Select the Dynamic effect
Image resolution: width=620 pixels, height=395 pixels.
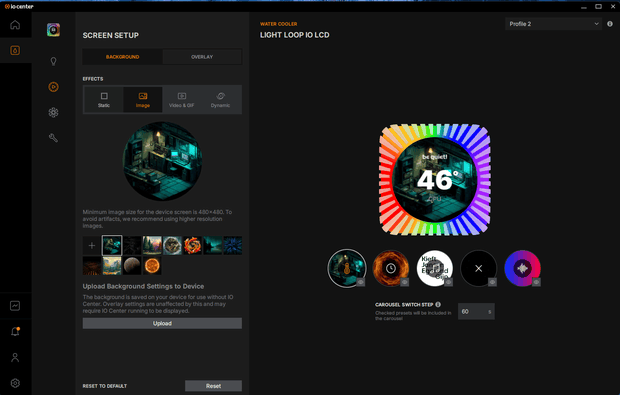click(x=220, y=100)
